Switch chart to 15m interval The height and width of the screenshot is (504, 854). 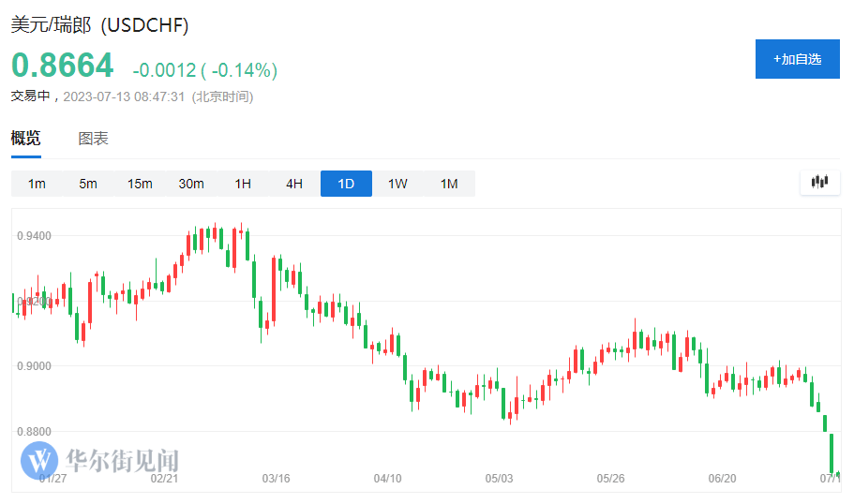pos(140,184)
